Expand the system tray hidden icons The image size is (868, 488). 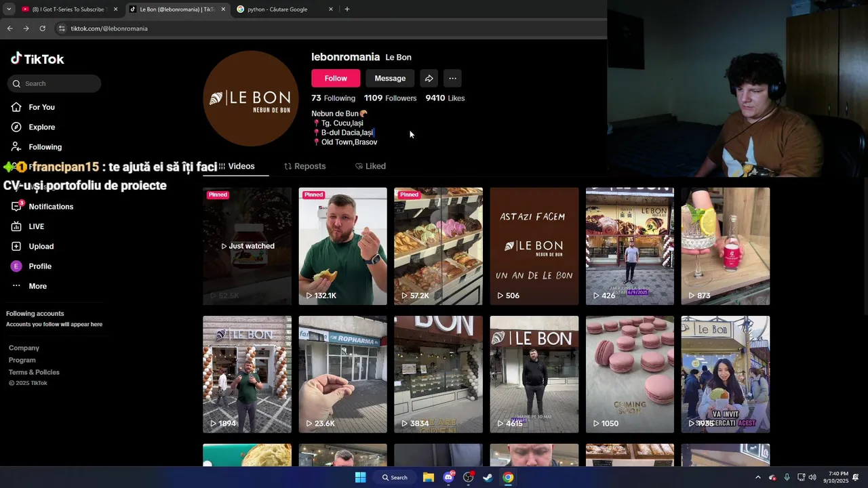(x=758, y=477)
